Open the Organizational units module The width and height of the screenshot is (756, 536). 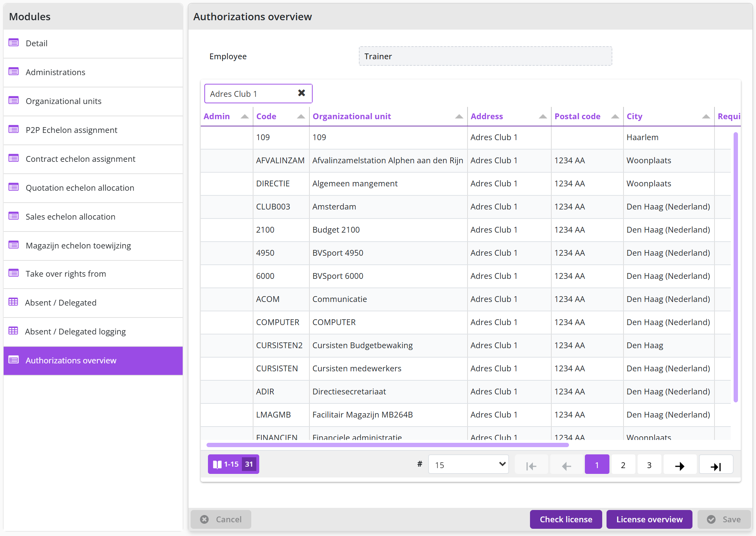tap(93, 101)
